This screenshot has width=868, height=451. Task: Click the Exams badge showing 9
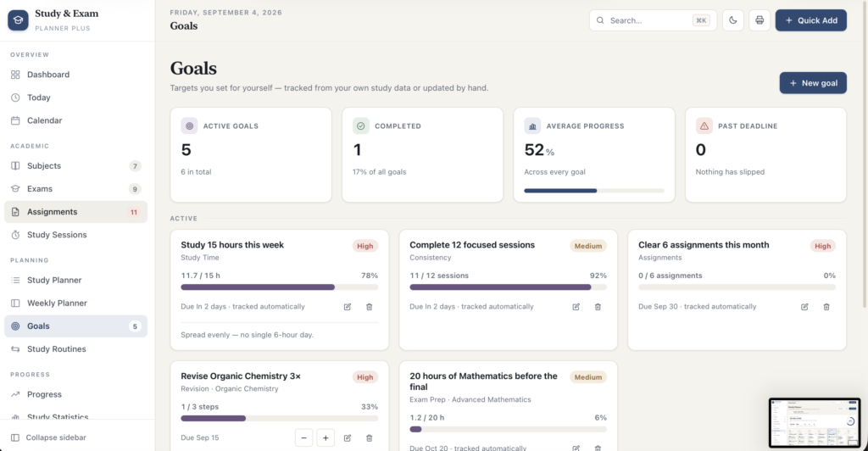click(x=135, y=189)
